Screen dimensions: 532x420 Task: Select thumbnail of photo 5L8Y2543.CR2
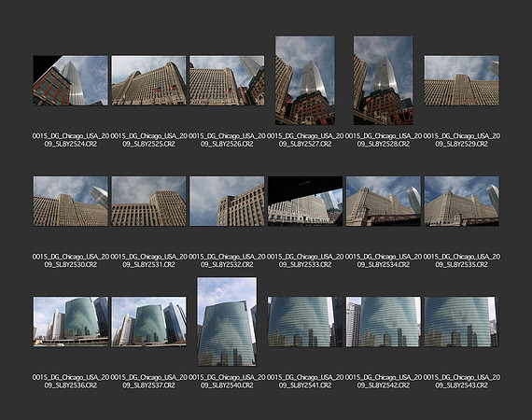(461, 322)
